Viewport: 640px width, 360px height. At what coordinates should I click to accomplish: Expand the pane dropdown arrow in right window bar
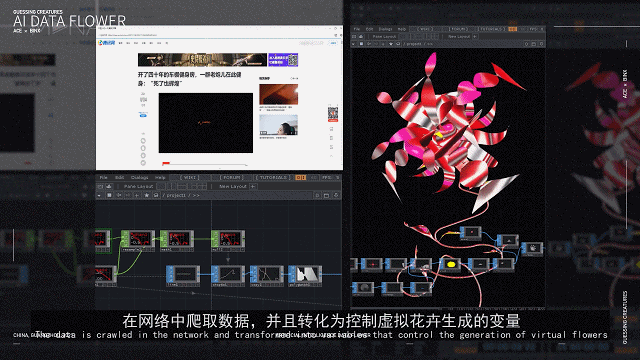353,44
